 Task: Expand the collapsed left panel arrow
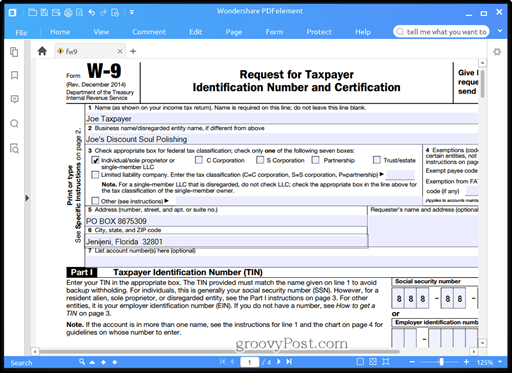click(27, 198)
